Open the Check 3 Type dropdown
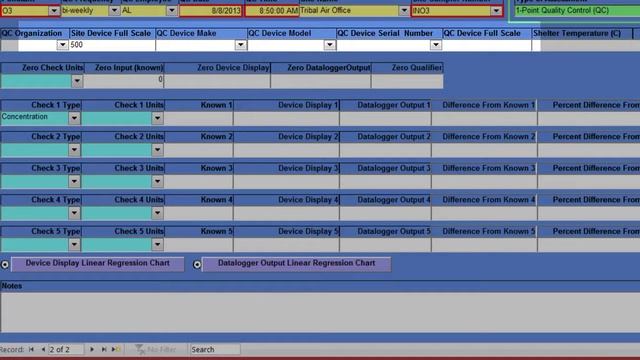The image size is (640, 360). tap(74, 181)
